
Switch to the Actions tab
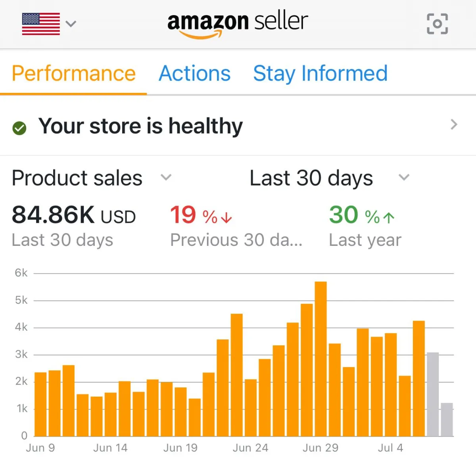coord(194,73)
